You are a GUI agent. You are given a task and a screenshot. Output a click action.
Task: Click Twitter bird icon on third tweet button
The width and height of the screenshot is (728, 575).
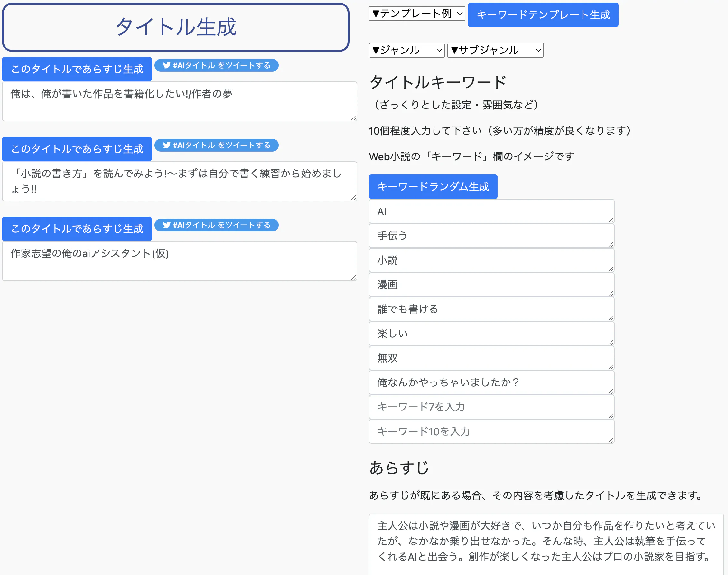pos(167,225)
